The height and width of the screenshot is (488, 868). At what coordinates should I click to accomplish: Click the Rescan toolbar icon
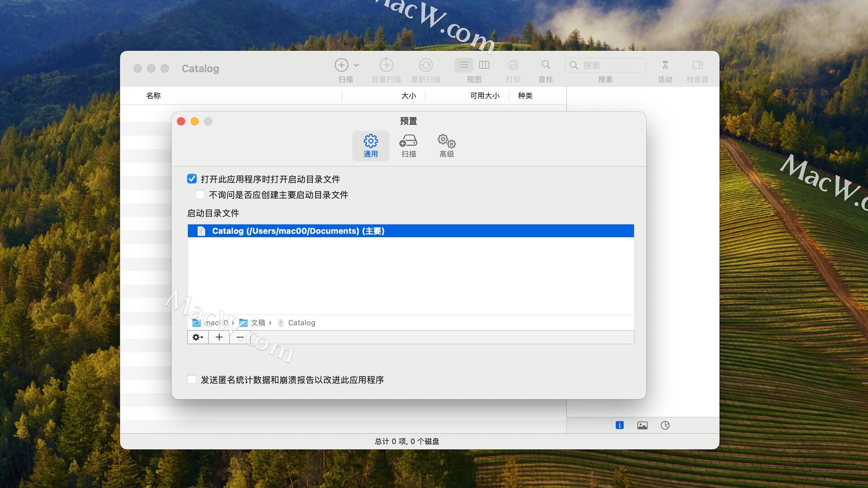425,65
